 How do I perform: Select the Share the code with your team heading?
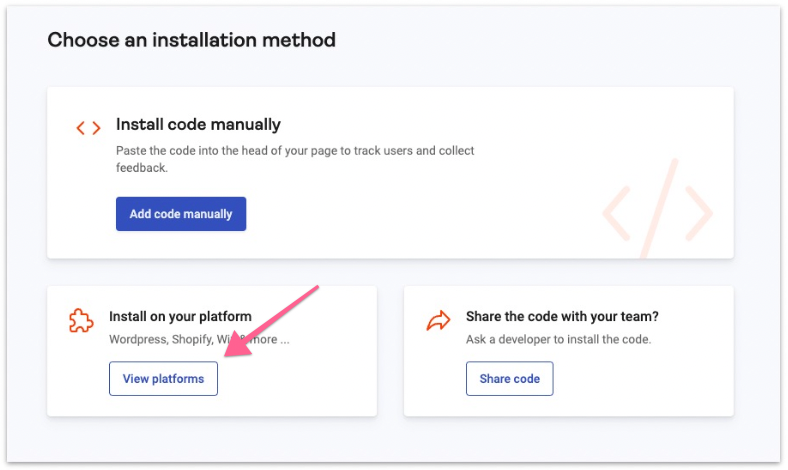(562, 317)
